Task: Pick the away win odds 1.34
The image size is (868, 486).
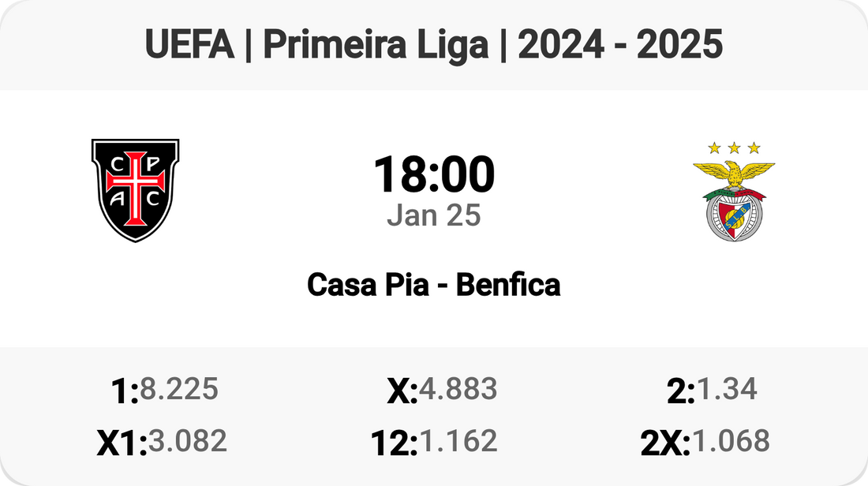Action: (x=727, y=389)
